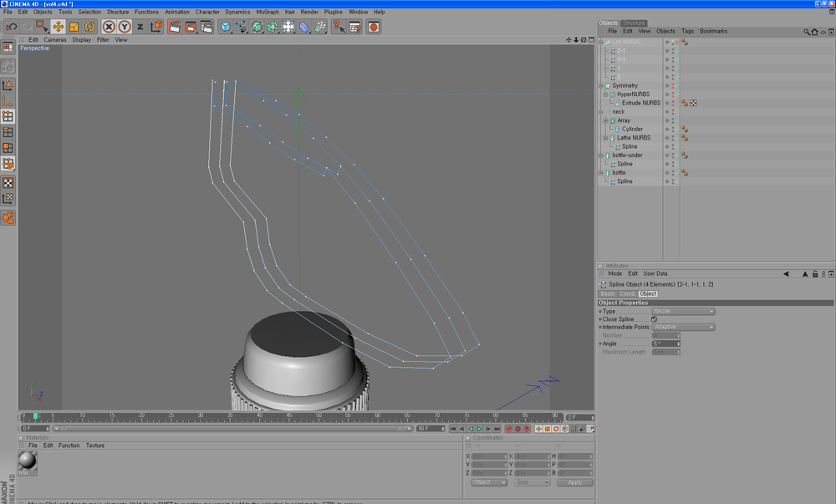The height and width of the screenshot is (504, 836).
Task: Open the Materials Texture menu
Action: [95, 445]
